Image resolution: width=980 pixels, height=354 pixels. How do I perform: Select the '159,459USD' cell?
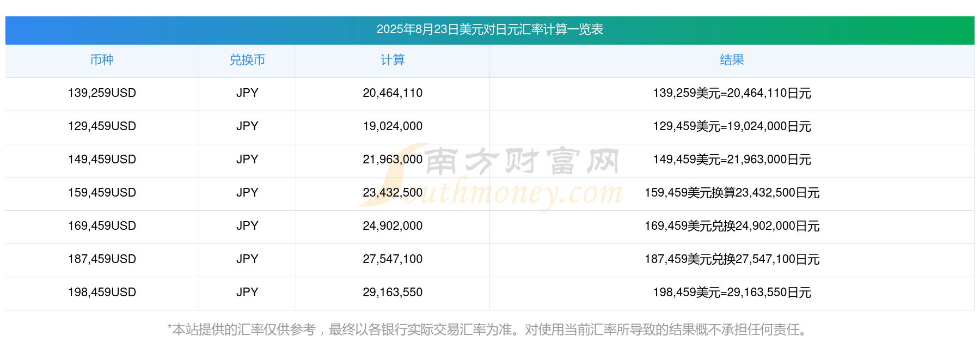(102, 193)
